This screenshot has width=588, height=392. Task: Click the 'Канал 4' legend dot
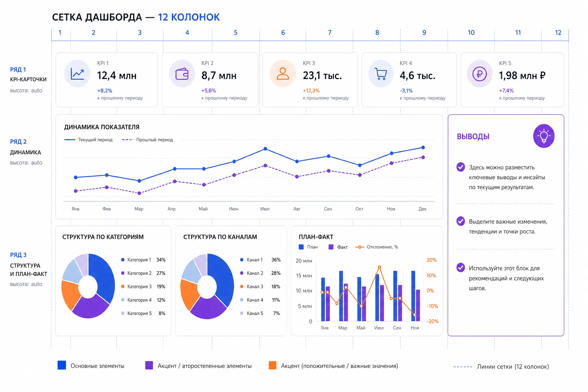[x=242, y=300]
